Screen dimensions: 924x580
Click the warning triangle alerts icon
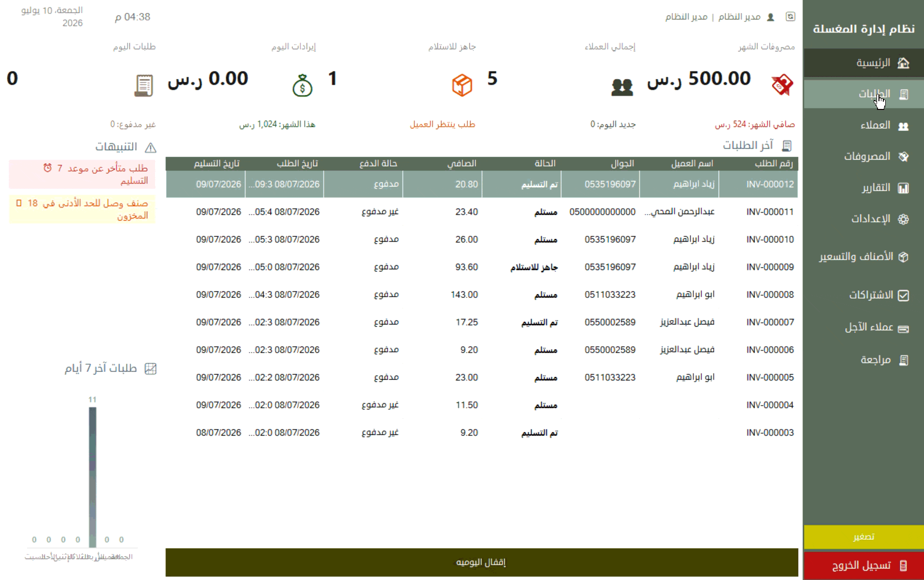(x=151, y=148)
